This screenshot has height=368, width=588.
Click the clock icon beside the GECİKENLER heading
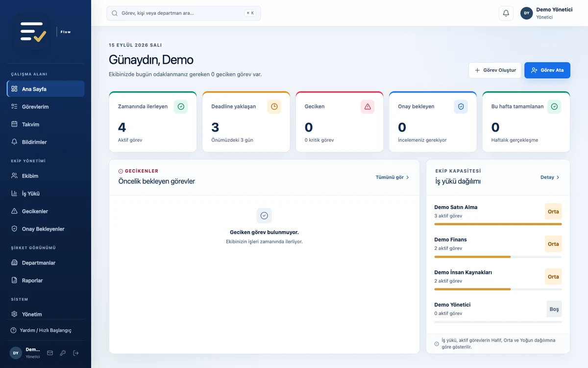pyautogui.click(x=121, y=171)
